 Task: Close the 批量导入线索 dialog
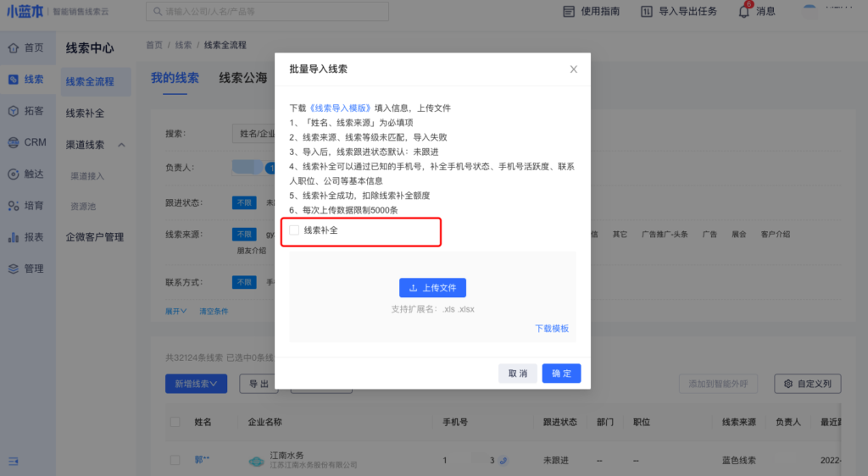point(573,69)
